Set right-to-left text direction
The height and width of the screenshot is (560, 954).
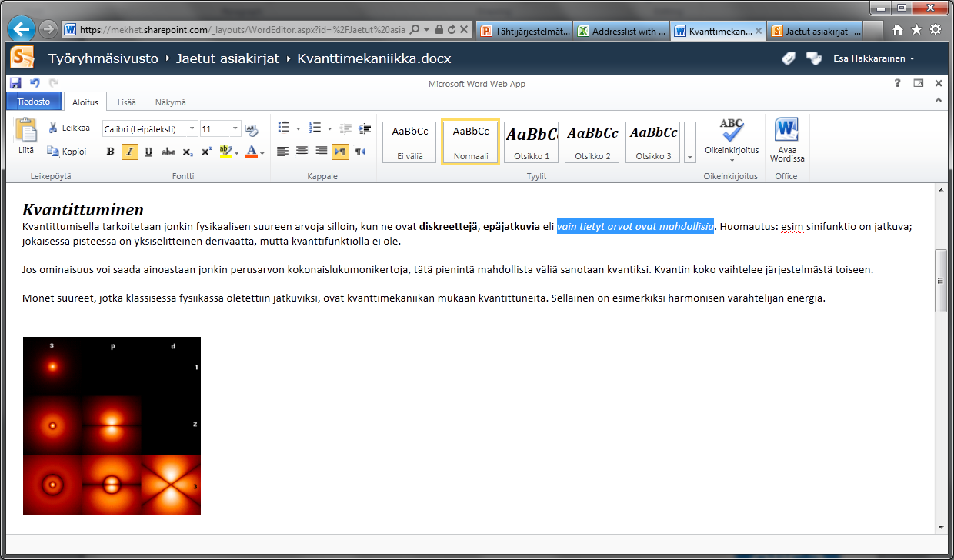coord(359,152)
